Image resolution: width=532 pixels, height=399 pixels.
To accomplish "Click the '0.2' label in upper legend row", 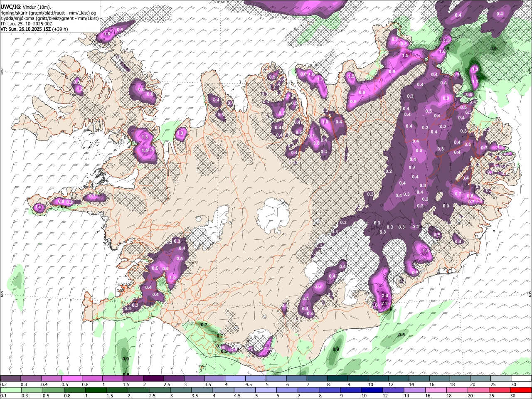I will 4,384.
